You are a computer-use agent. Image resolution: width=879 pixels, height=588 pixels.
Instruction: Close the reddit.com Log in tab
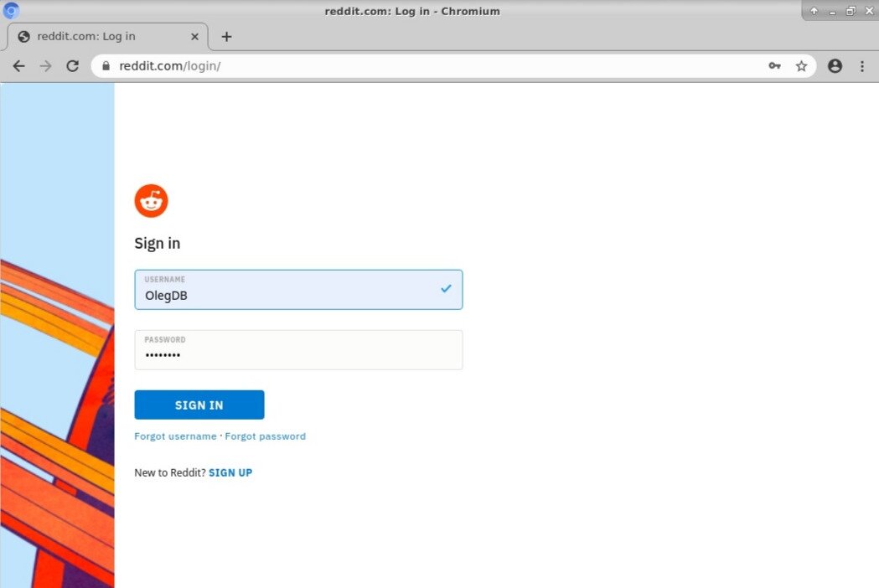pos(194,36)
